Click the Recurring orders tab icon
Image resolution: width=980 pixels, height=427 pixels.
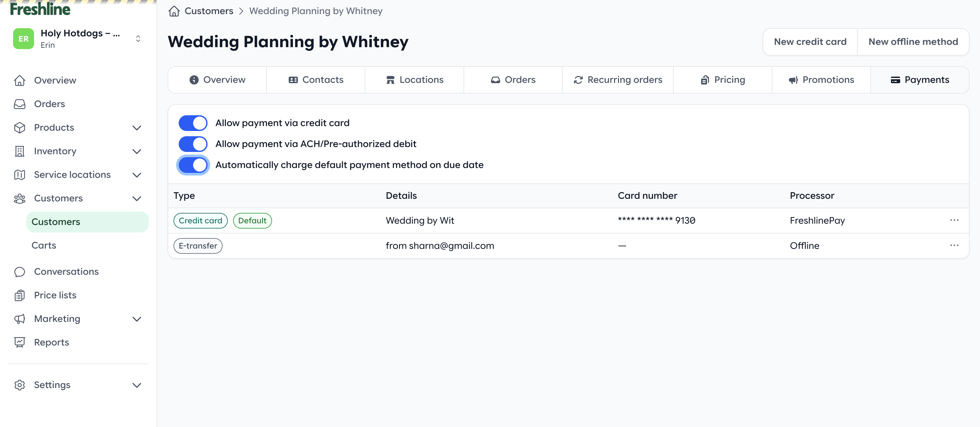coord(578,80)
